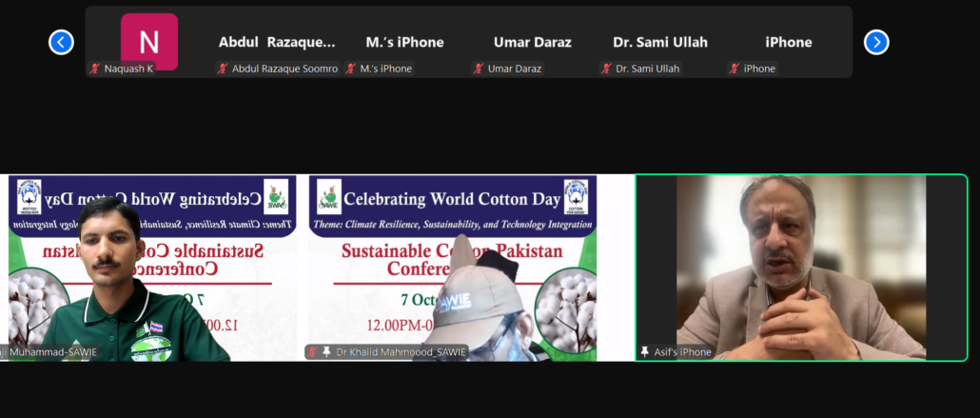Select the Abdul Razaque participant tile
980x418 pixels.
point(277,42)
